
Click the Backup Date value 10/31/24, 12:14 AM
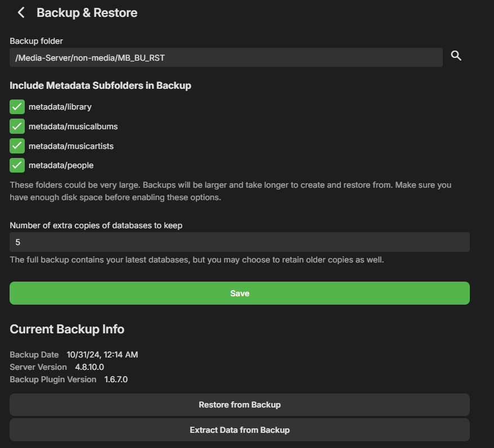point(102,355)
